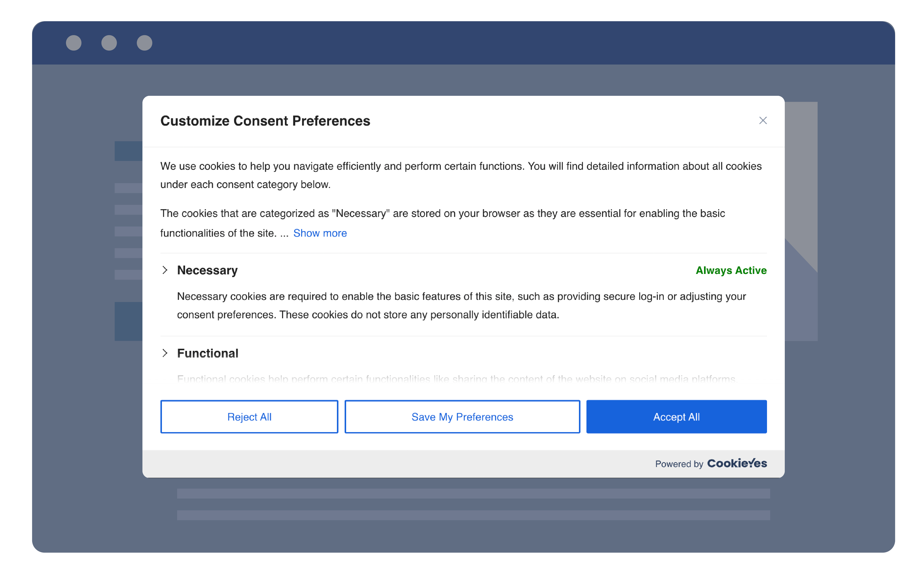The image size is (924, 574).
Task: Close the Customize Consent Preferences dialog
Action: click(763, 120)
